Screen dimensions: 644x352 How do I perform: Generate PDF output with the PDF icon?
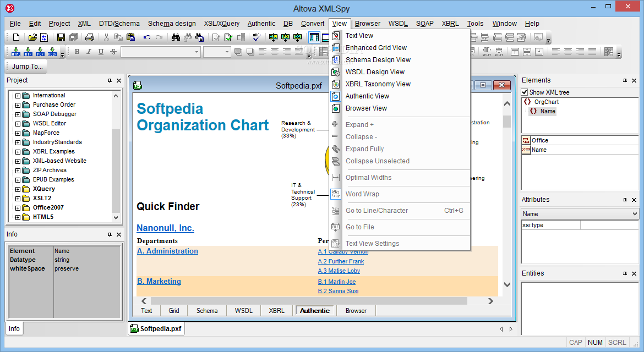[x=40, y=51]
